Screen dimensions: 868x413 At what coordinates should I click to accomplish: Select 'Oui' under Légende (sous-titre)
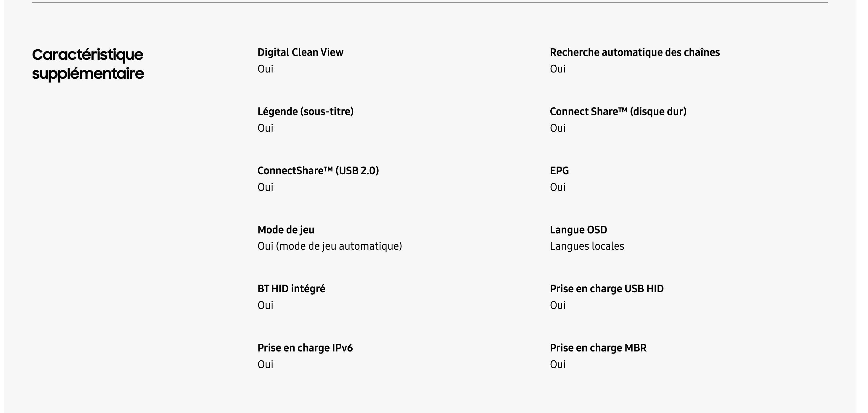pyautogui.click(x=265, y=128)
